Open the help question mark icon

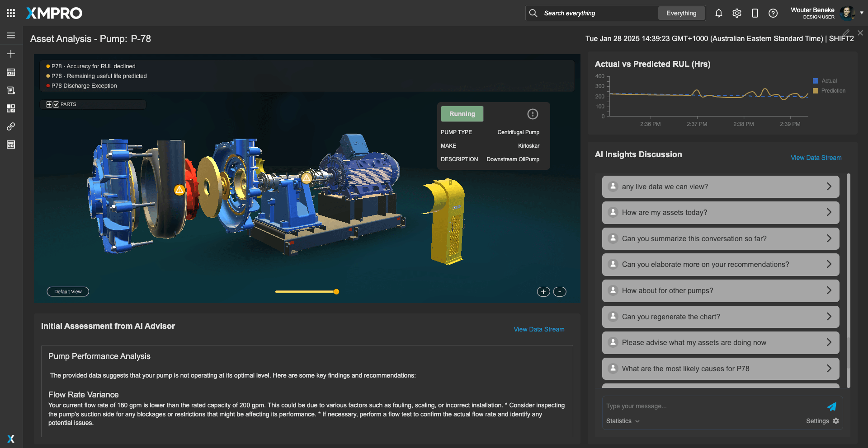773,13
